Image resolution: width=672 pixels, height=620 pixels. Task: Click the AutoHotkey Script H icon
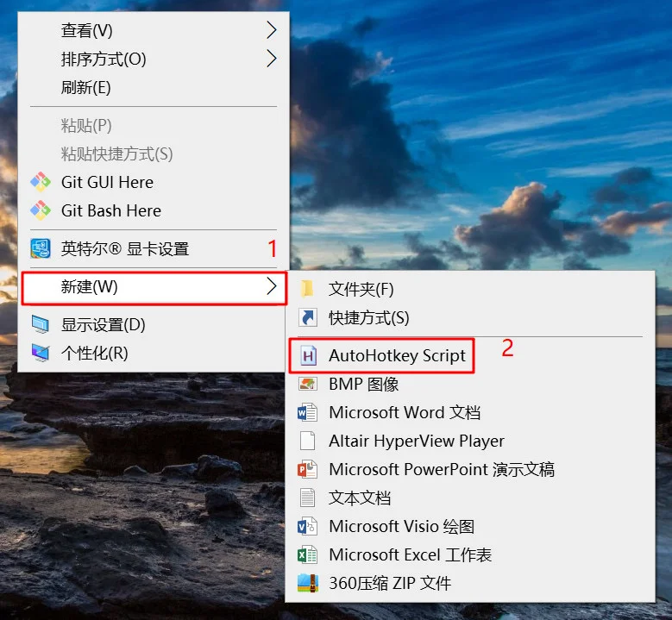[x=308, y=355]
